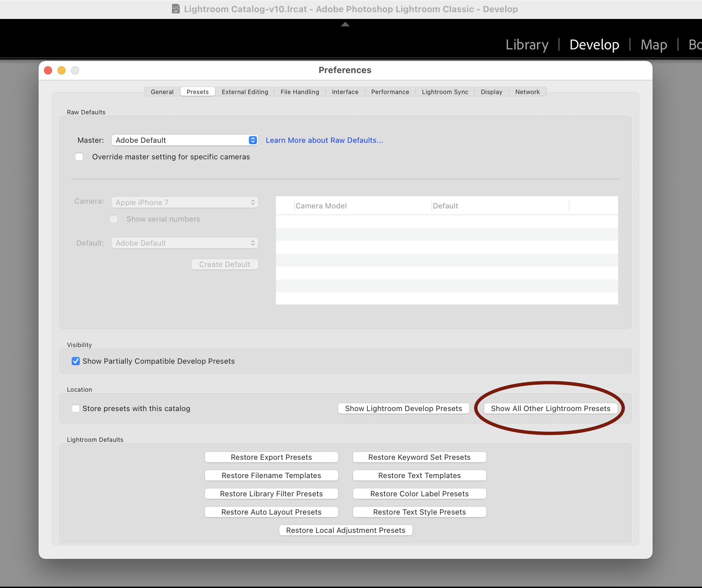
Task: Open the Performance tab
Action: [x=390, y=92]
